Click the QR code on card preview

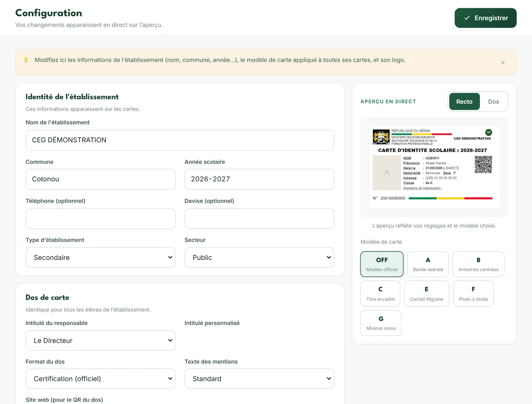[x=483, y=164]
